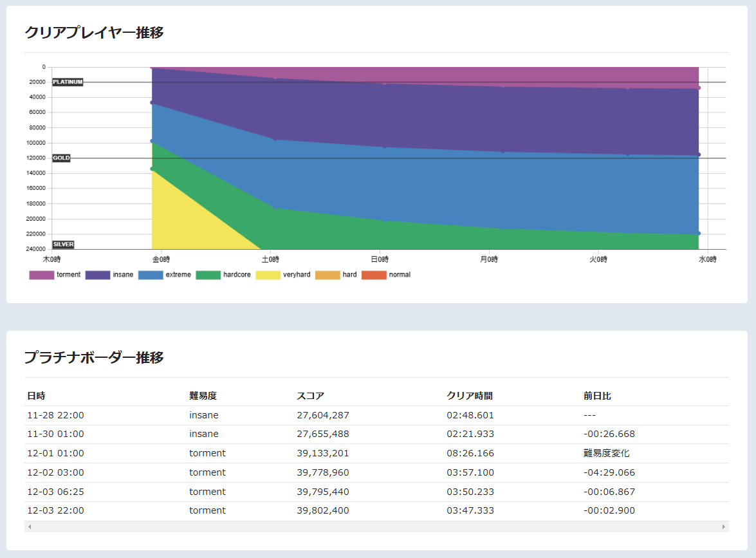
Task: Hide the hardcore series via legend
Action: (208, 275)
